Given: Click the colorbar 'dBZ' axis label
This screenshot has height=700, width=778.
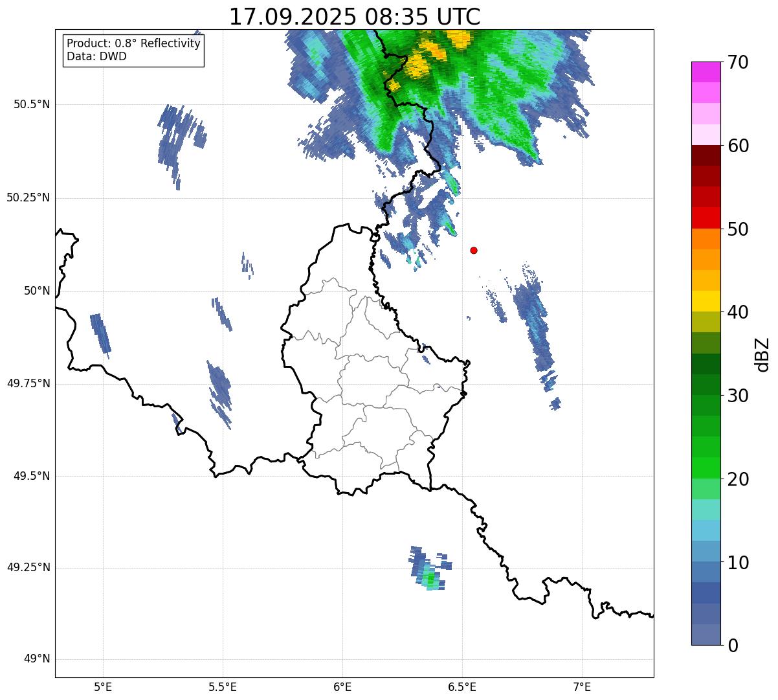Looking at the screenshot, I should click(762, 354).
